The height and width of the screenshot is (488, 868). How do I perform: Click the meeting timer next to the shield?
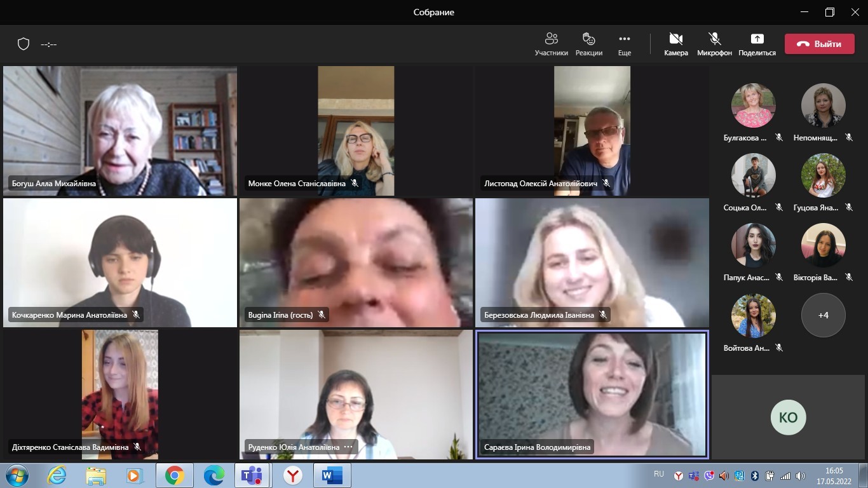click(x=49, y=44)
